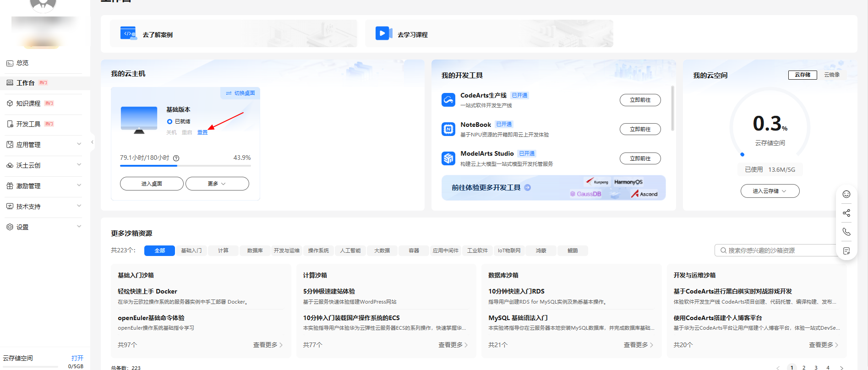The image size is (868, 370).
Task: Click the 进入桌面 button
Action: 152,184
